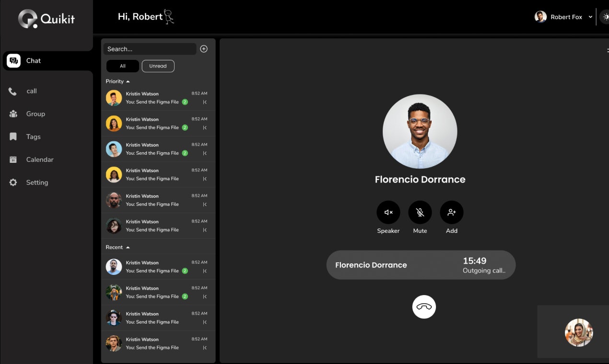
Task: Click the people icon beside Group
Action: [x=13, y=114]
